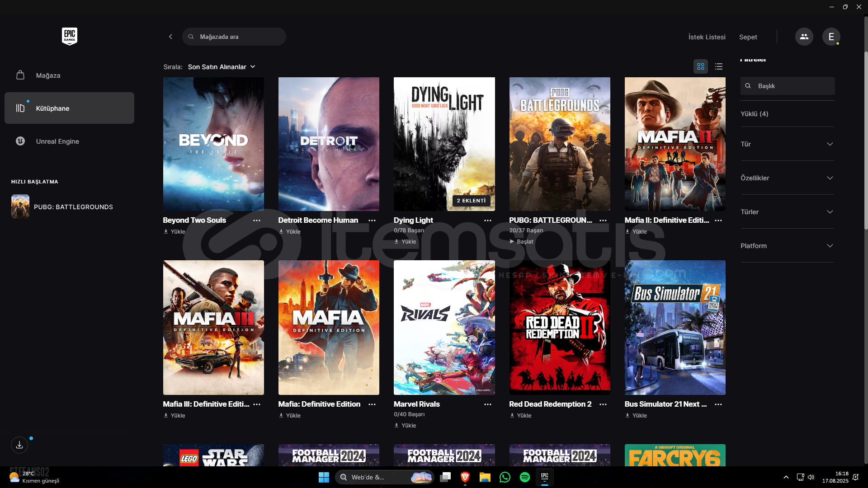
Task: Expand the Türler filter
Action: pos(787,212)
